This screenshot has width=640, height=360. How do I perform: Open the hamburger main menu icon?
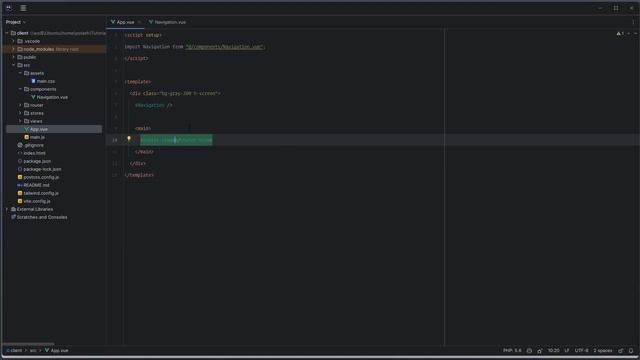pyautogui.click(x=23, y=8)
